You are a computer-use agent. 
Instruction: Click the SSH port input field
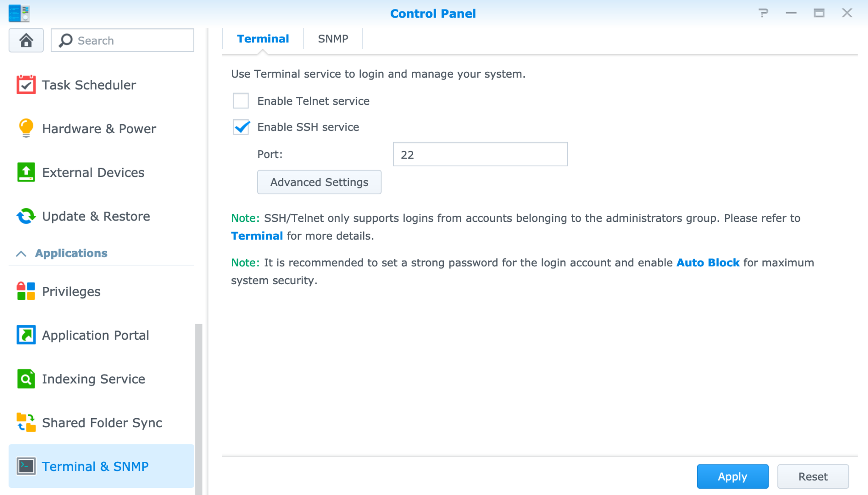[x=480, y=154]
